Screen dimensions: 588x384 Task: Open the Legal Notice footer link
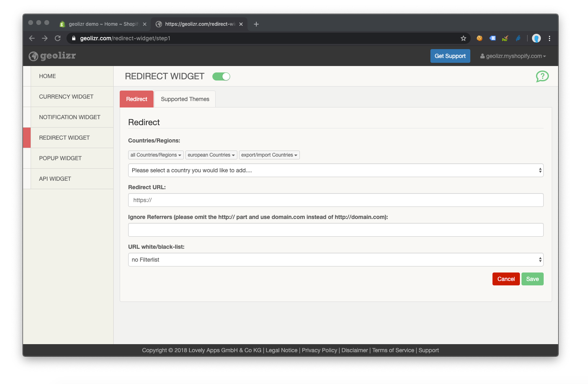281,350
